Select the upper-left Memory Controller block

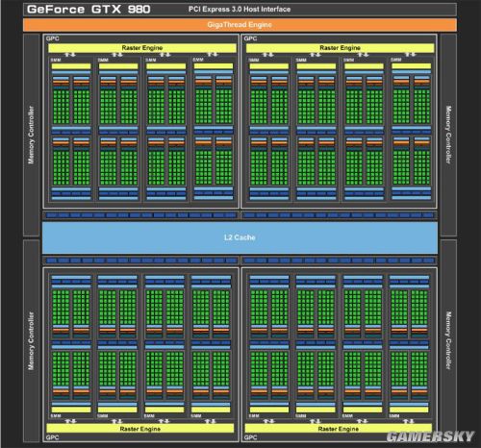(31, 135)
